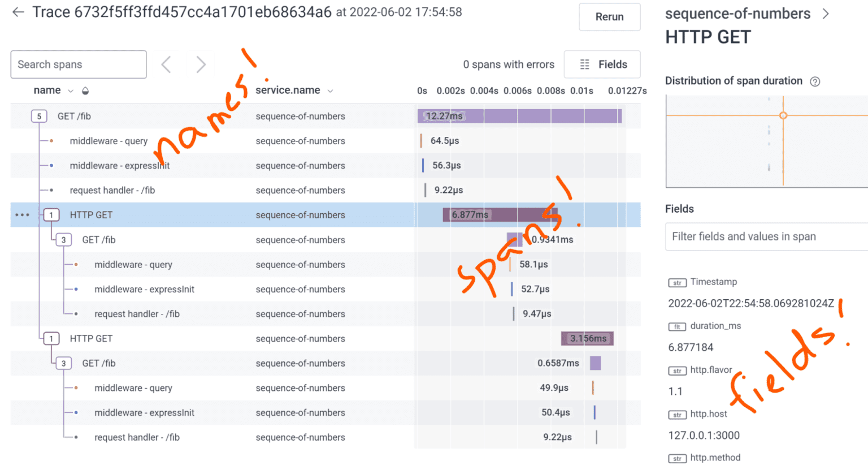Collapse the root GET /fib span with 5 children
868x474 pixels.
coord(39,117)
